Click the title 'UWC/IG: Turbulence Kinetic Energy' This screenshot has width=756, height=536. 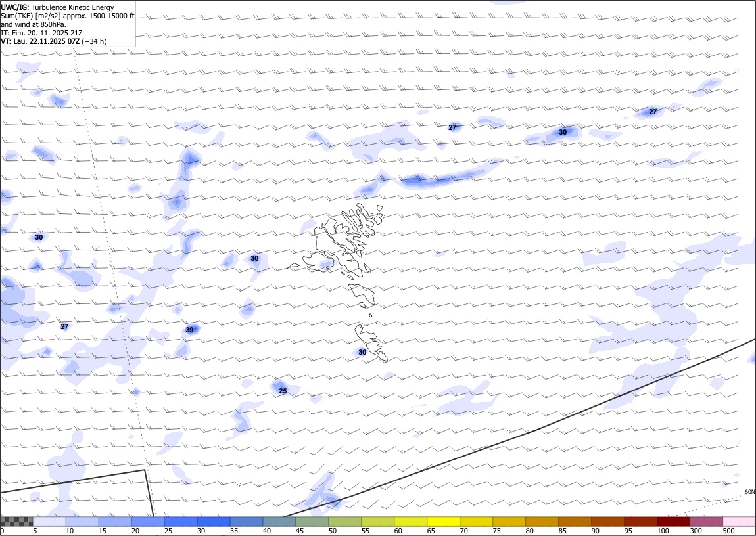[x=57, y=7]
